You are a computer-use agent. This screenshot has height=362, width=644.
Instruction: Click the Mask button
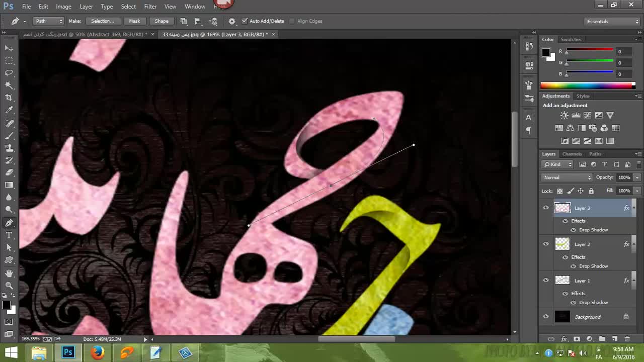pos(134,21)
